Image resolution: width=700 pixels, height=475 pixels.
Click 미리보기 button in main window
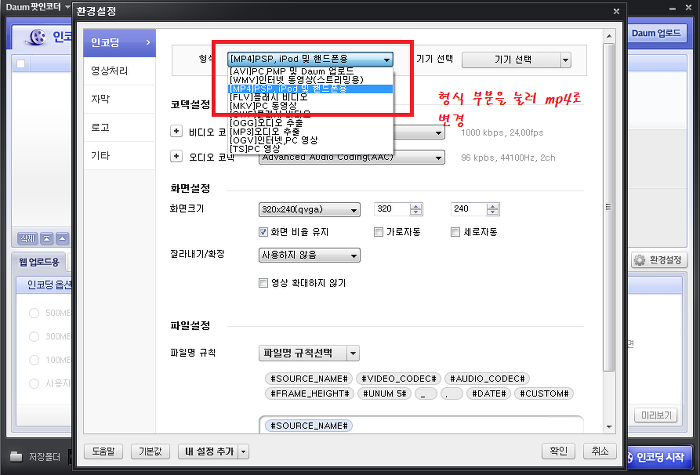tap(656, 416)
